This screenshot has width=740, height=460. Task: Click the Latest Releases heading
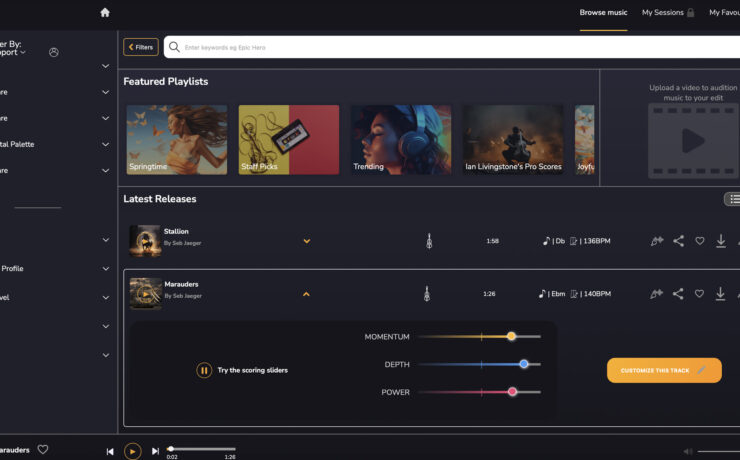click(x=160, y=199)
